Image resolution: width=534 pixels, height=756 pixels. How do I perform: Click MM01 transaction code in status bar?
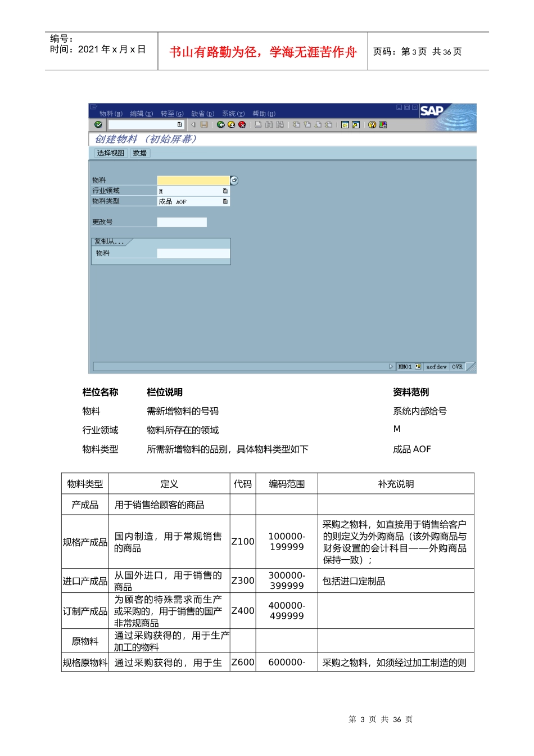(x=405, y=366)
